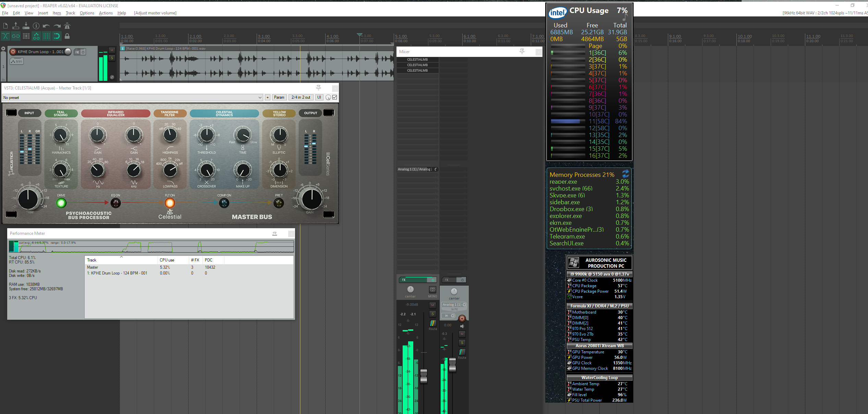This screenshot has width=868, height=414.
Task: Open the 'in' record mode dropdown
Action: (448, 316)
